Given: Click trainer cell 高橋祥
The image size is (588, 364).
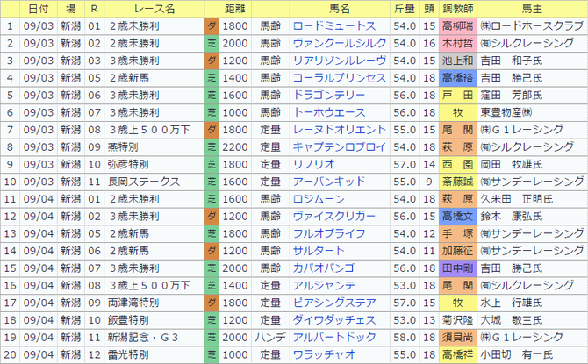Looking at the screenshot, I should [x=458, y=354].
